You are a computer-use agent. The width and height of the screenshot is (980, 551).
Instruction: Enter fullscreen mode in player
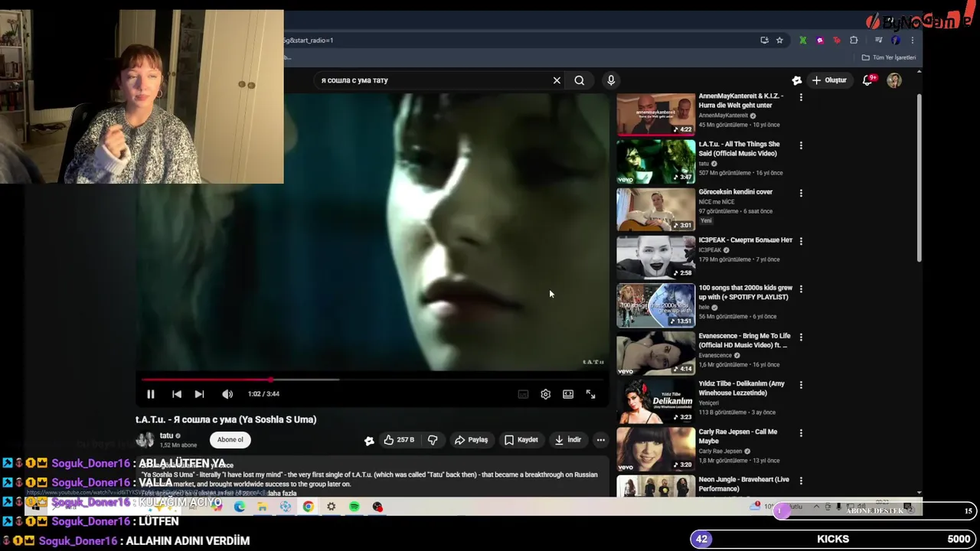click(590, 394)
